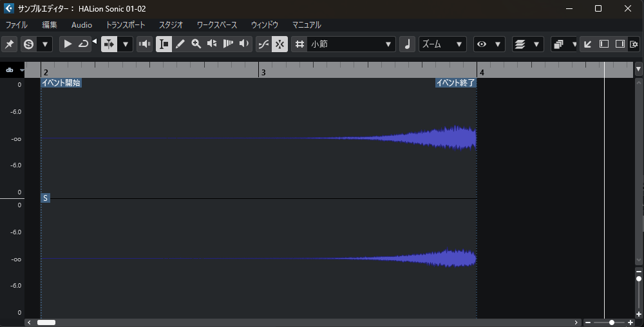644x327 pixels.
Task: Select the Scrub speaker tool
Action: coord(244,44)
